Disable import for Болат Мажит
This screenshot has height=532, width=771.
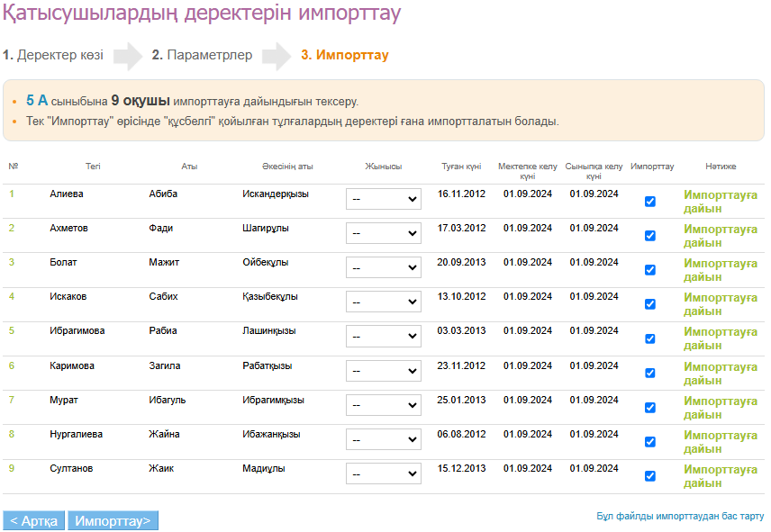(650, 270)
